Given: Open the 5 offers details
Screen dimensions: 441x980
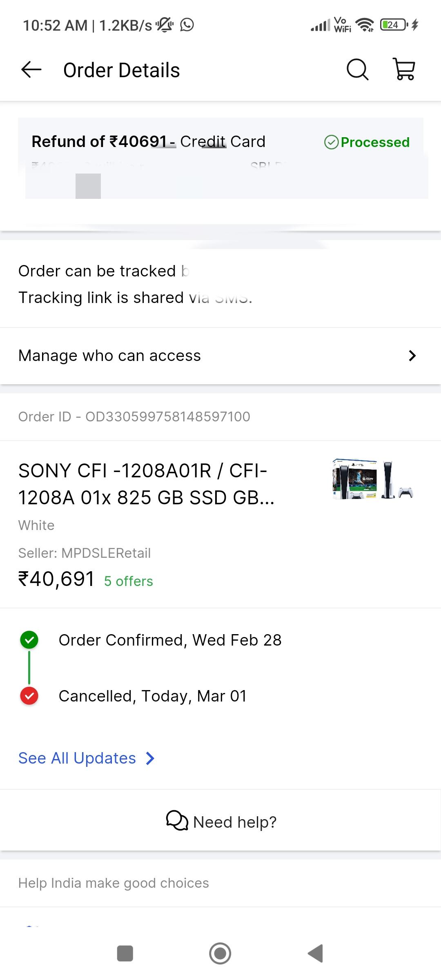Looking at the screenshot, I should pos(128,581).
